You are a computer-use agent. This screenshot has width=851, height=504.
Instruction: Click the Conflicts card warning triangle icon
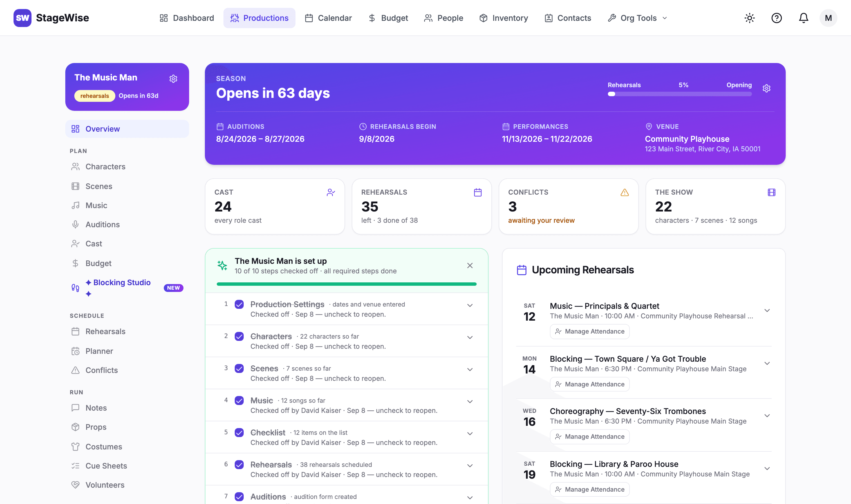coord(624,193)
